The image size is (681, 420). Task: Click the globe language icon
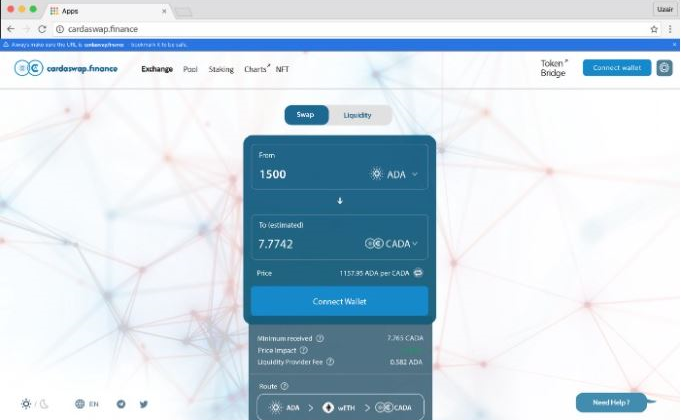point(80,404)
